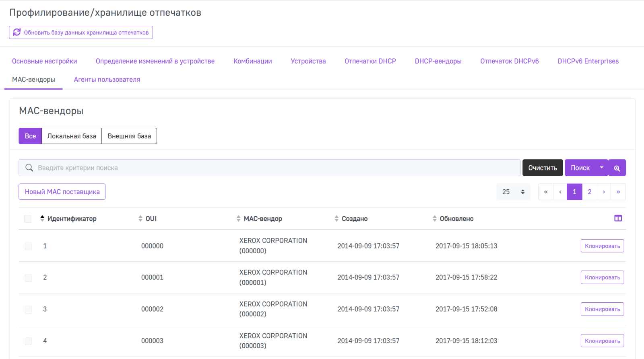This screenshot has width=644, height=359.
Task: Sort table by Идентификатор column arrow
Action: [x=42, y=218]
